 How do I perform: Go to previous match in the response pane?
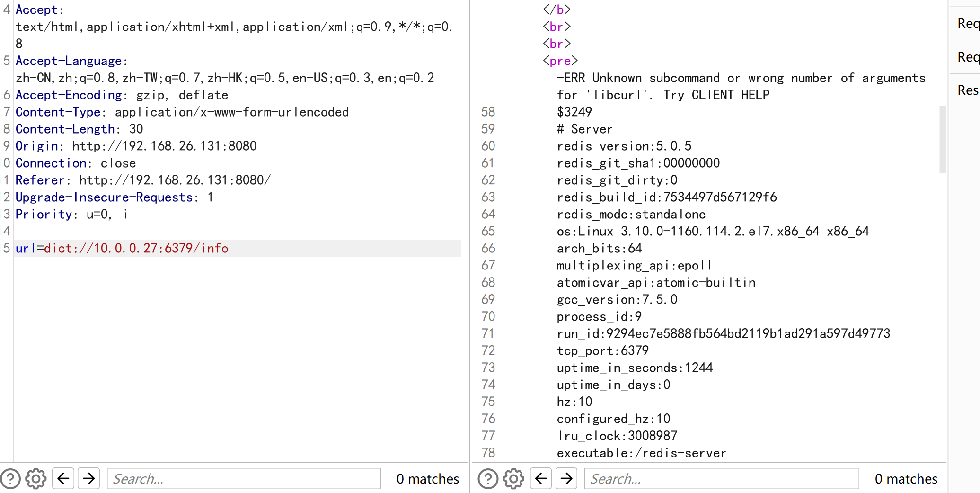pos(541,479)
